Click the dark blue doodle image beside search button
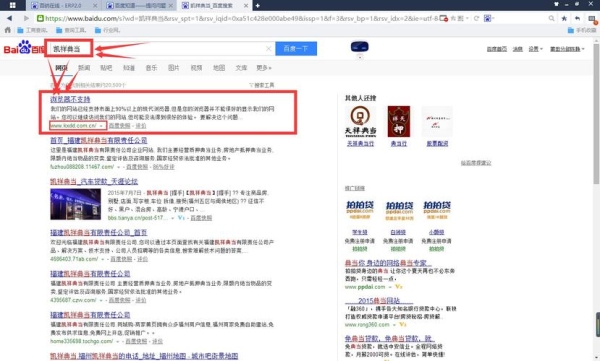 coord(360,47)
